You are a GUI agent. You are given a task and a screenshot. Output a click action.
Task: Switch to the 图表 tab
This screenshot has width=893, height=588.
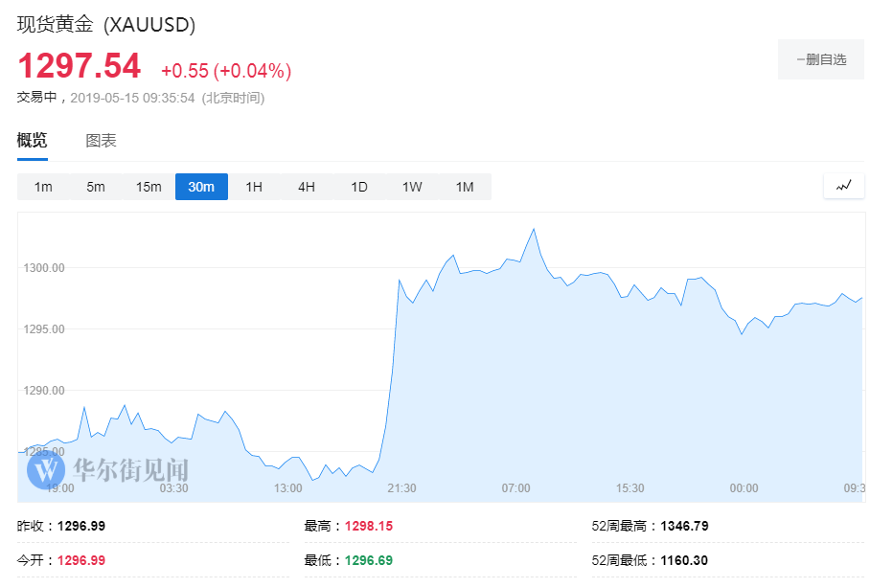pos(101,140)
